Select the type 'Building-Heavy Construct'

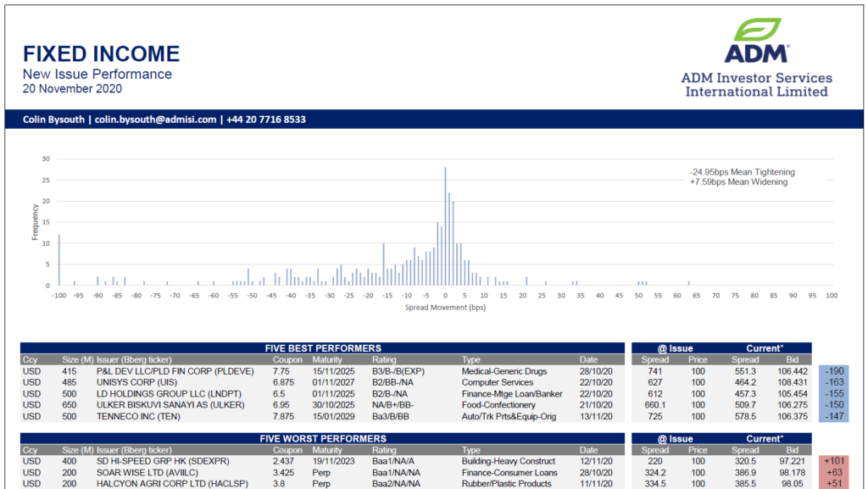[x=509, y=461]
